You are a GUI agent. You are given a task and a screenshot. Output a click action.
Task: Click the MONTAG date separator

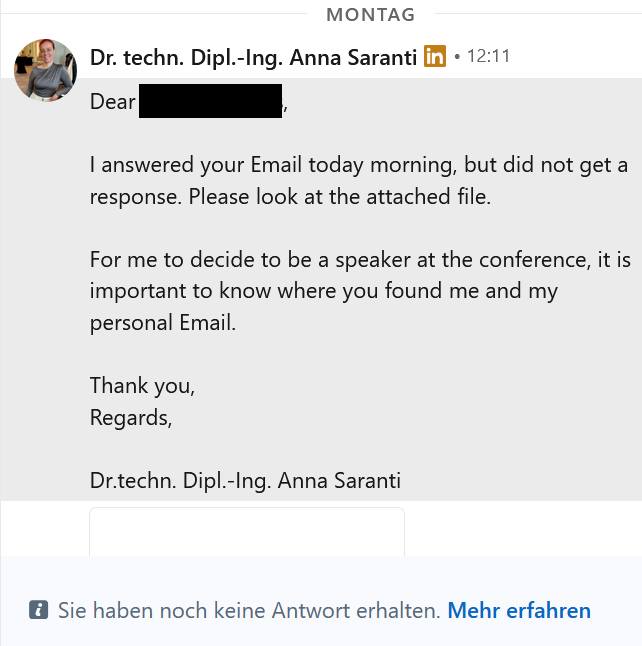click(370, 14)
